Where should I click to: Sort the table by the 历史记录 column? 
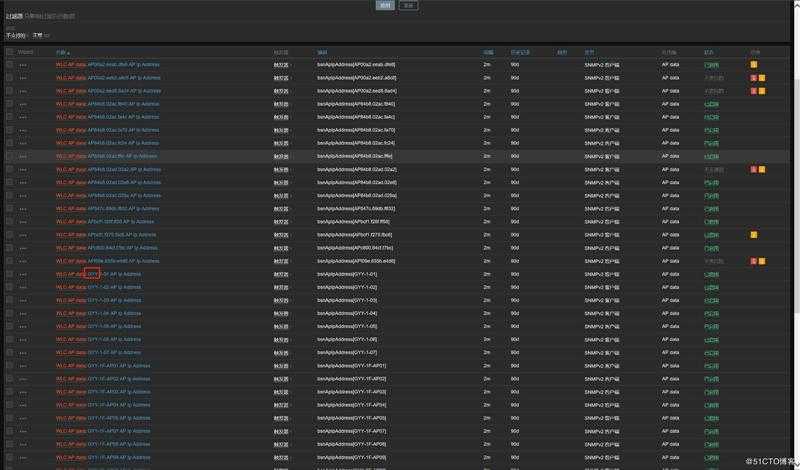520,52
